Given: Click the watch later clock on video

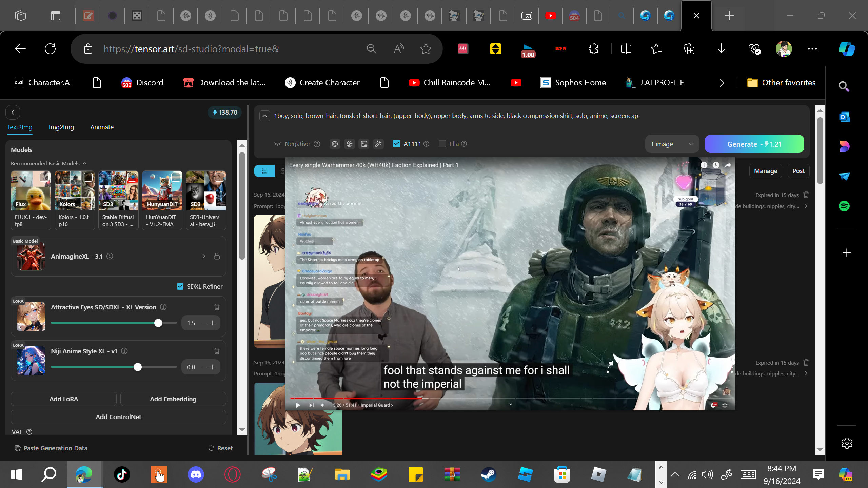Looking at the screenshot, I should point(716,165).
